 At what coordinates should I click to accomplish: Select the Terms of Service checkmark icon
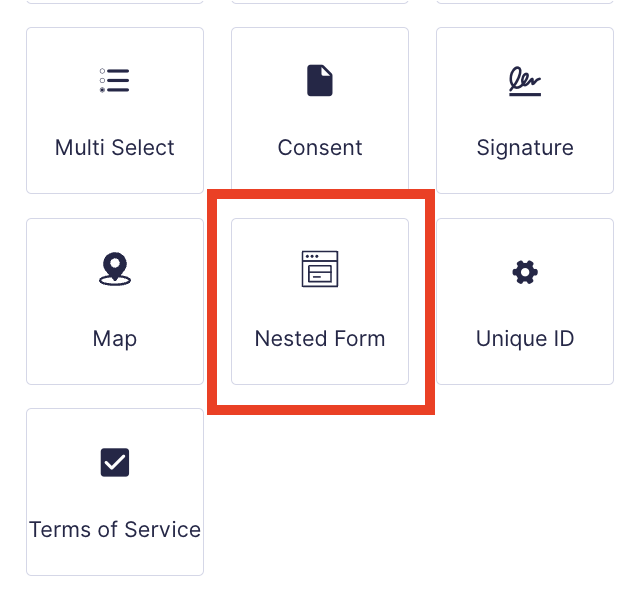click(115, 462)
